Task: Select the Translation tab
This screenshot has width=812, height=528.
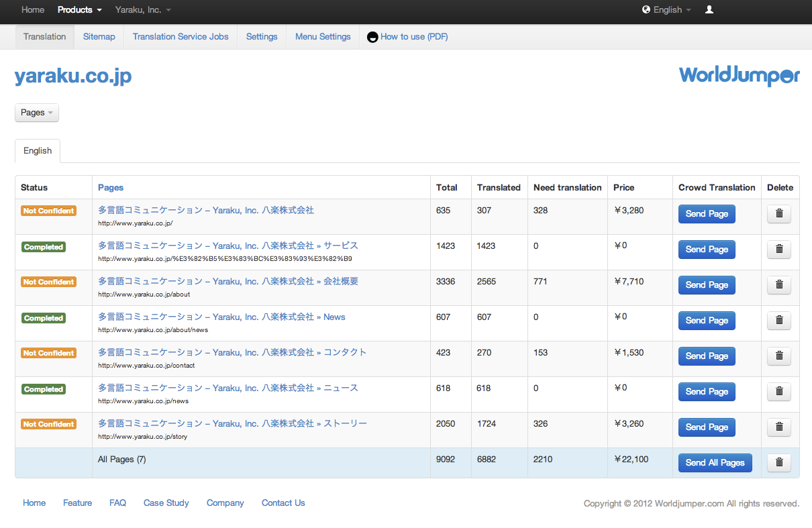Action: (x=45, y=37)
